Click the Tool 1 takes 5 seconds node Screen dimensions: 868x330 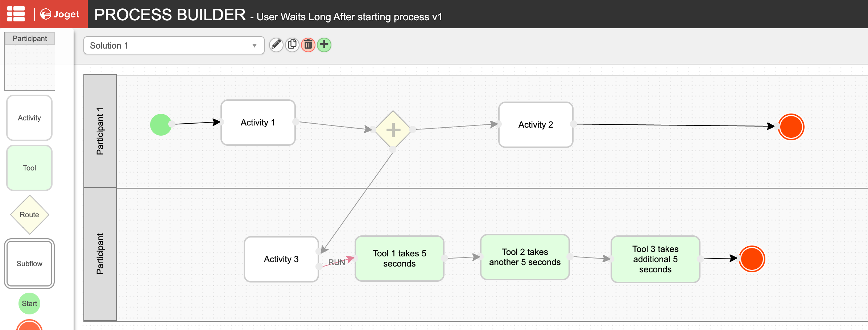click(x=399, y=259)
